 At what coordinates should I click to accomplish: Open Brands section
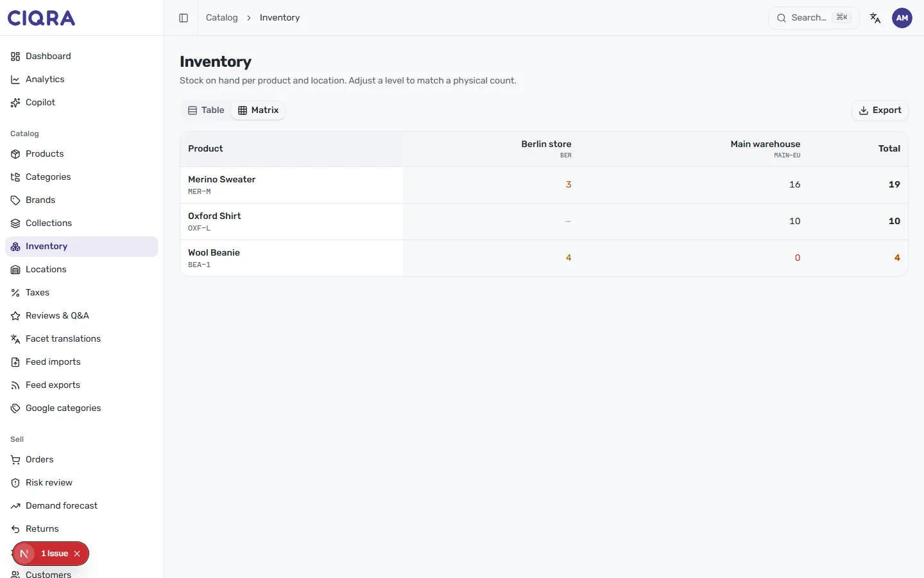point(81,200)
